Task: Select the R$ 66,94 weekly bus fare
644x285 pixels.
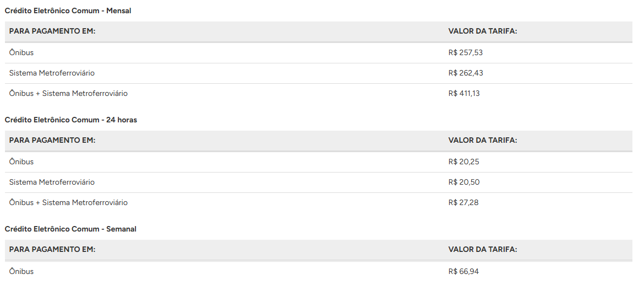Action: (x=463, y=271)
